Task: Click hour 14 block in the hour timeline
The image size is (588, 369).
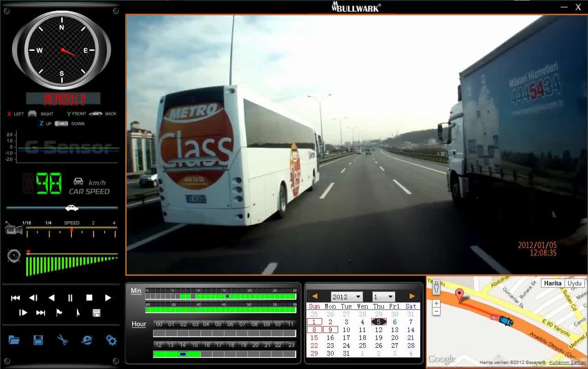Action: [183, 354]
